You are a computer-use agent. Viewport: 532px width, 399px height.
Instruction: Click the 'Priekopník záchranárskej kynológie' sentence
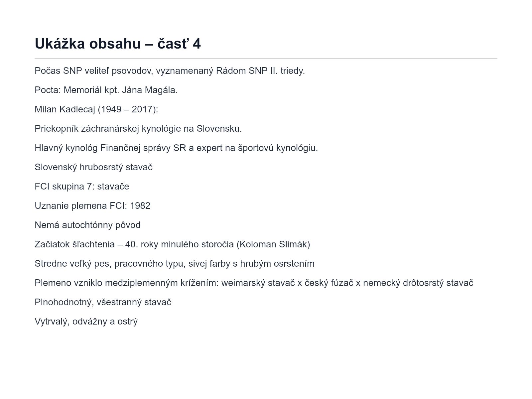138,129
